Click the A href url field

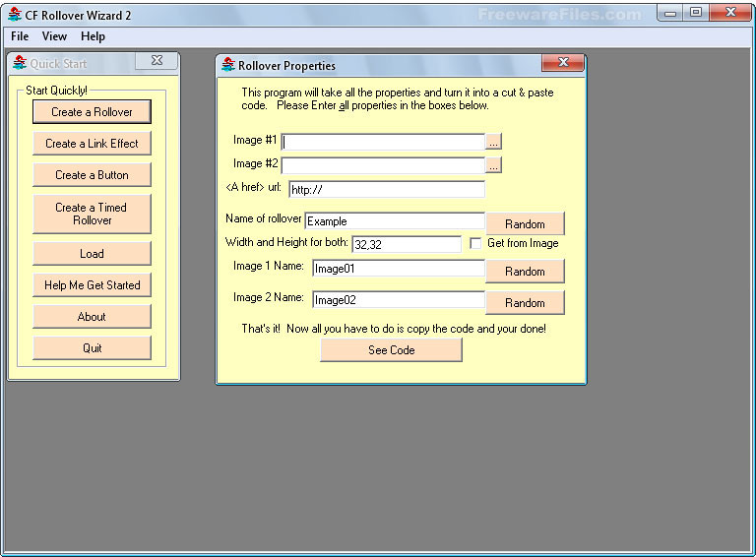(387, 189)
